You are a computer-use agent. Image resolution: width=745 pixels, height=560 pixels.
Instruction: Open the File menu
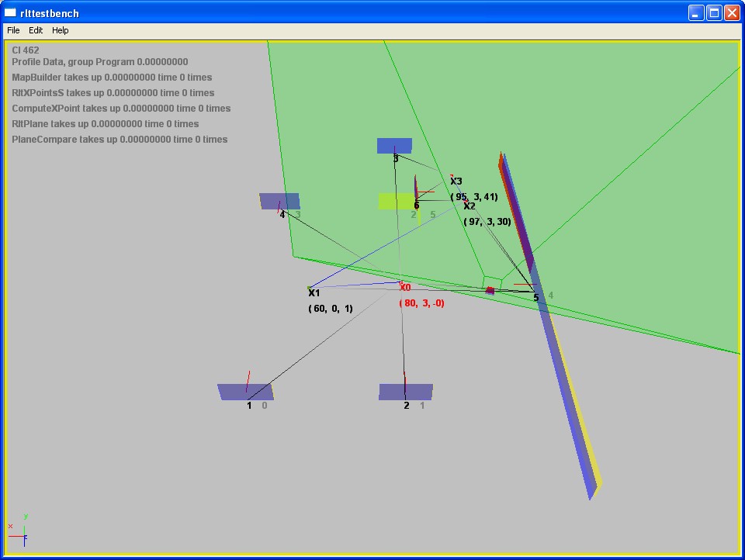[x=13, y=30]
